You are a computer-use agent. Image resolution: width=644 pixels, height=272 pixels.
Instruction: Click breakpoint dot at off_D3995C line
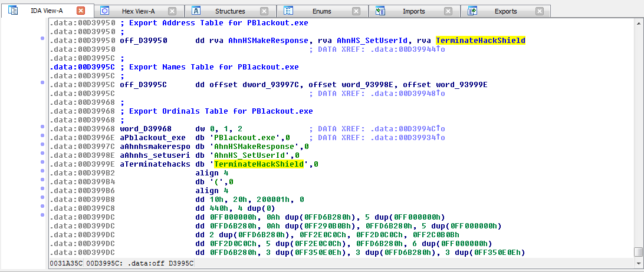point(42,82)
